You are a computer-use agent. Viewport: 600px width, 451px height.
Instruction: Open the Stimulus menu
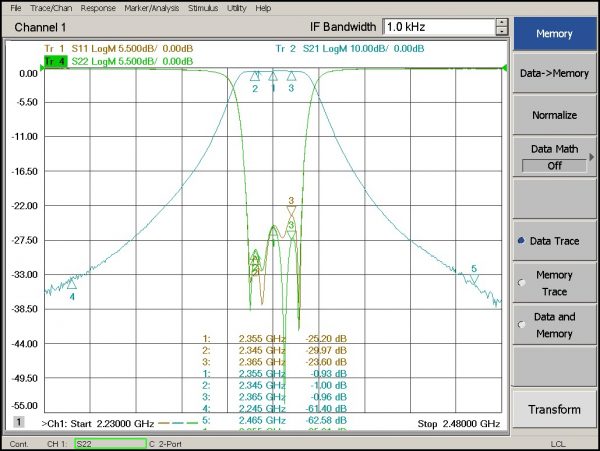[x=203, y=8]
